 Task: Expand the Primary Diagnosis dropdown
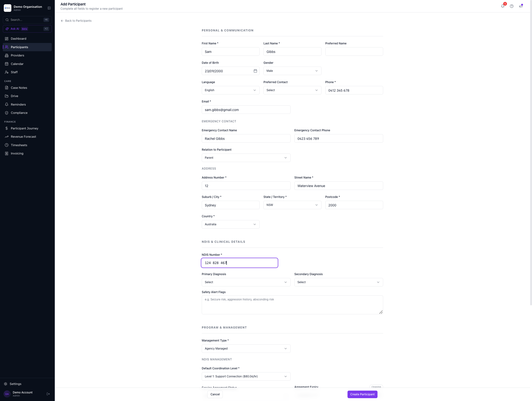coord(246,282)
